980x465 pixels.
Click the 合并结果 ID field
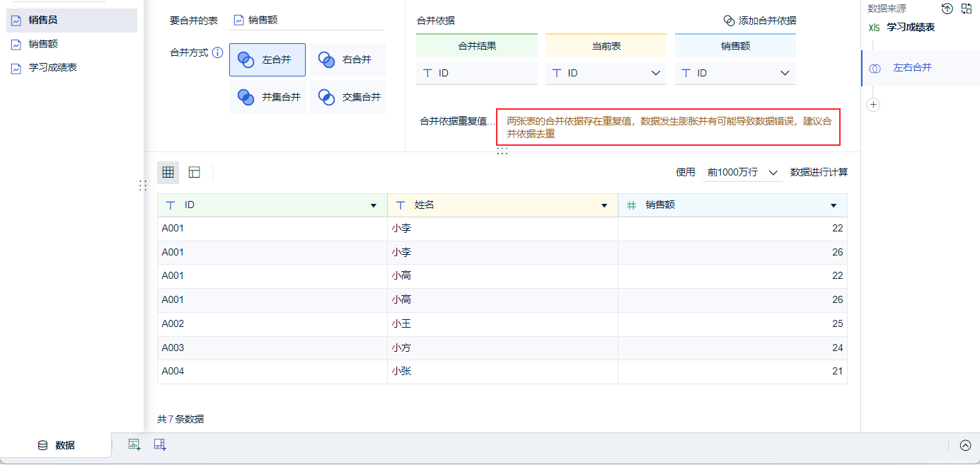pos(477,73)
